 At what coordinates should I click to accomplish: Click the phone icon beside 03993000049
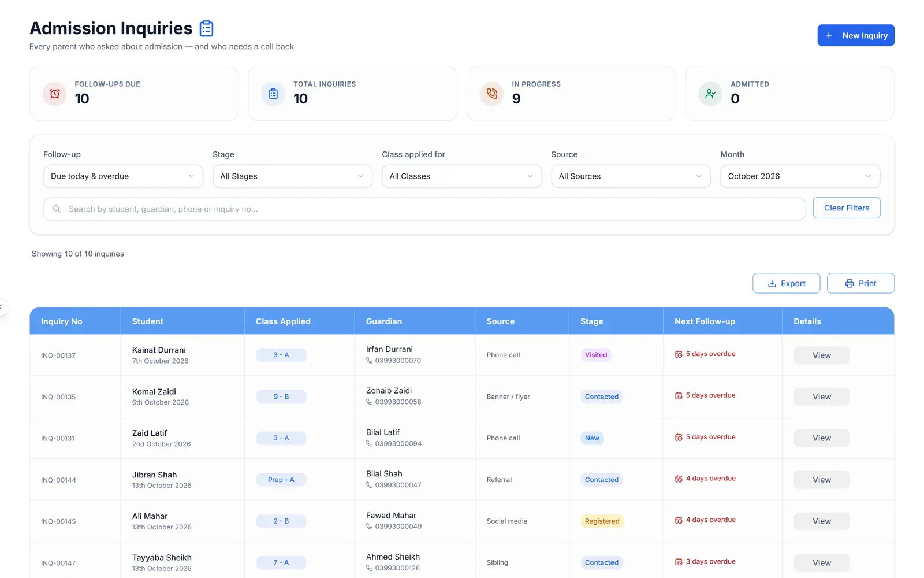(x=370, y=527)
